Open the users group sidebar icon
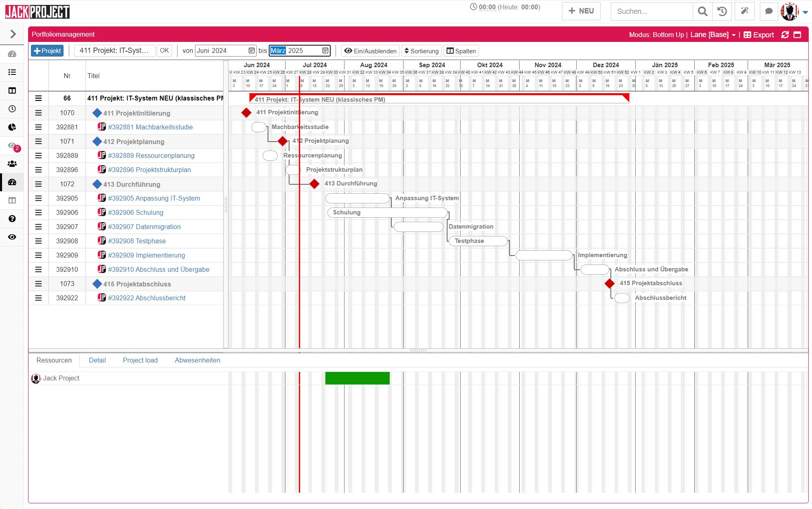 coord(12,164)
